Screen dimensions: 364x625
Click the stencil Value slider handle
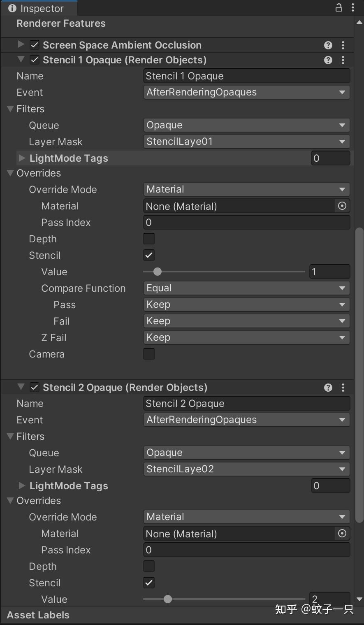(157, 272)
